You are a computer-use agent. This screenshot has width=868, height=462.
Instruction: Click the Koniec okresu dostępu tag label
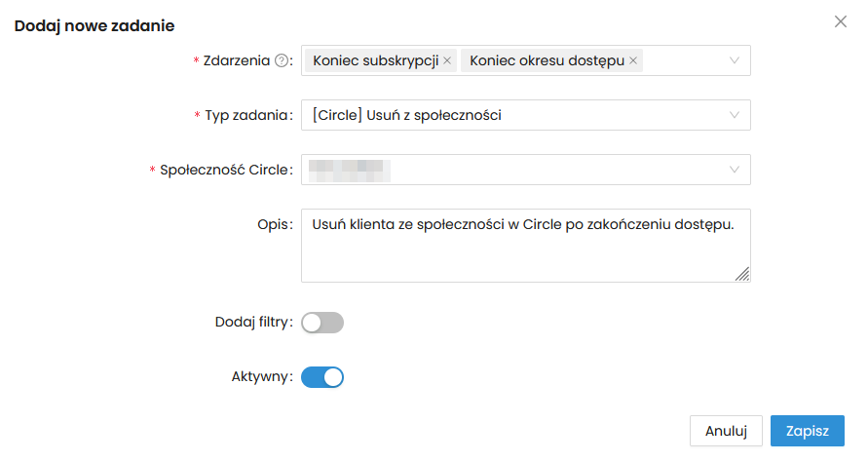pyautogui.click(x=547, y=60)
